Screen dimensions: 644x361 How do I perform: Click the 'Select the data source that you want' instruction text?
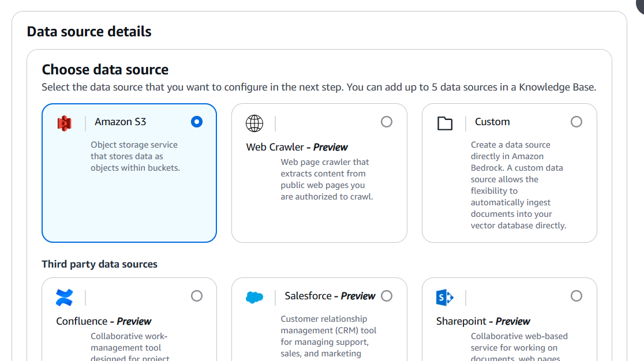[x=319, y=88]
